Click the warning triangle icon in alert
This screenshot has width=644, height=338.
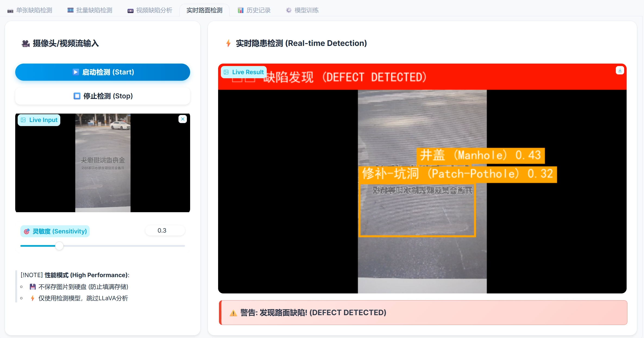tap(233, 313)
